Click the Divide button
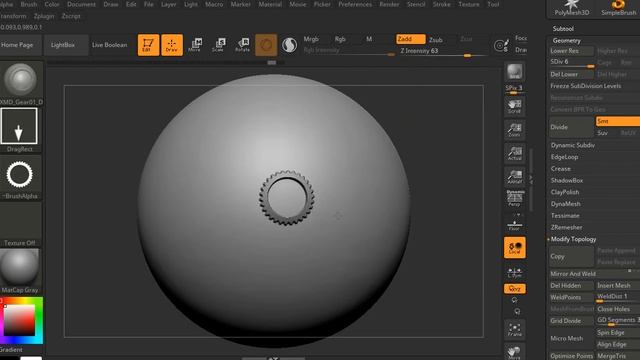 (x=571, y=127)
